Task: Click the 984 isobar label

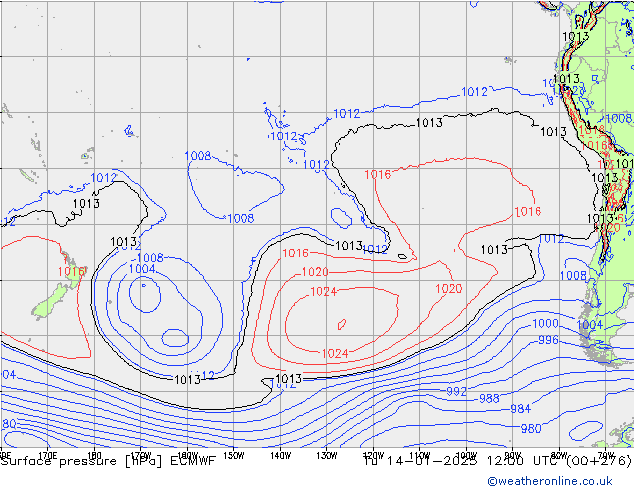Action: pyautogui.click(x=520, y=409)
